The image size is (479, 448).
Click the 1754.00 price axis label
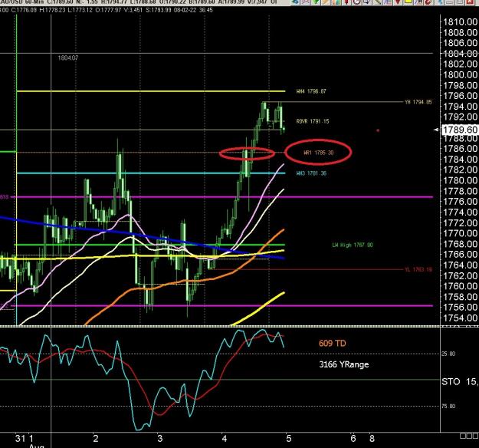(460, 318)
